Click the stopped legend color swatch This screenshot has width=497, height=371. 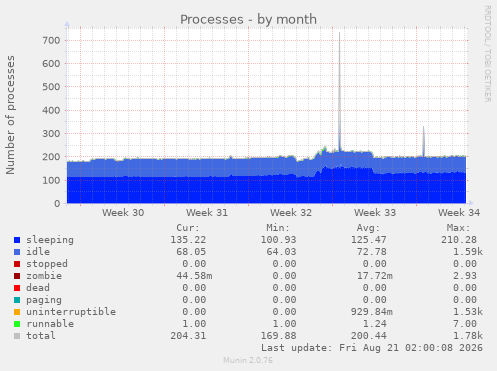pyautogui.click(x=17, y=264)
